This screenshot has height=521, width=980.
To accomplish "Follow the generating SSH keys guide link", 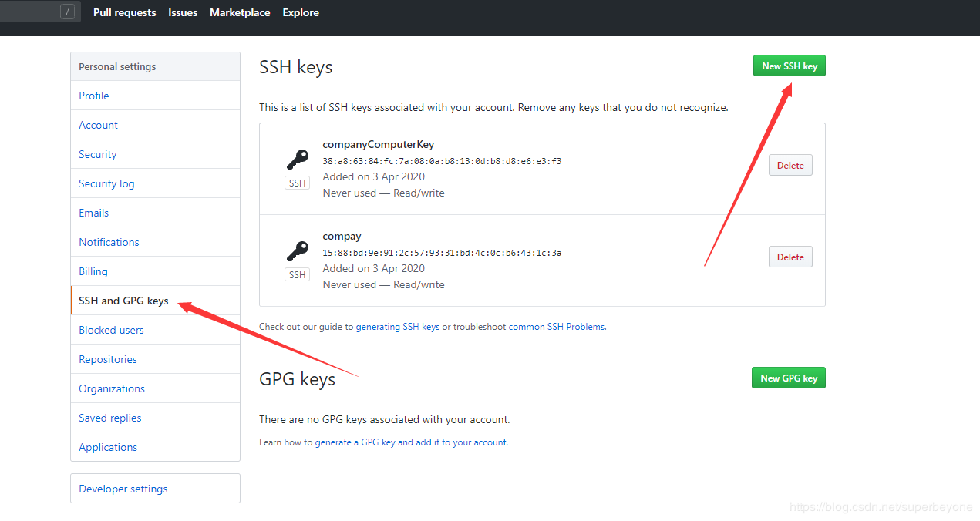I will click(397, 327).
